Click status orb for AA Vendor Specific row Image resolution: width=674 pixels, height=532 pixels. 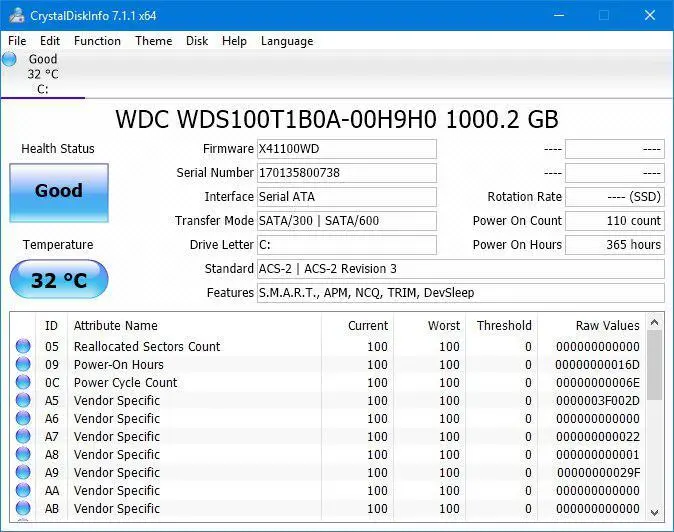23,491
